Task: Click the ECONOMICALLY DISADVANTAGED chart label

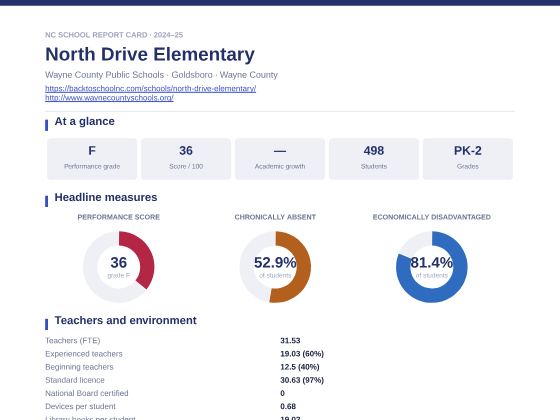Action: [x=431, y=217]
